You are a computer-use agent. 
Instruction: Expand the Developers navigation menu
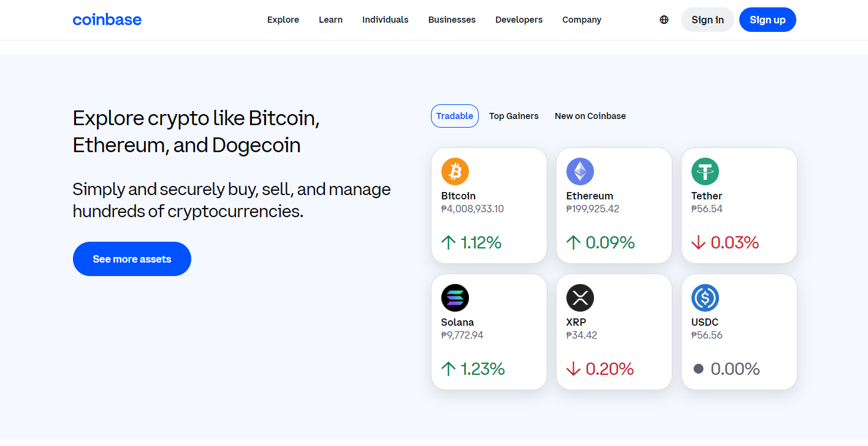(519, 20)
